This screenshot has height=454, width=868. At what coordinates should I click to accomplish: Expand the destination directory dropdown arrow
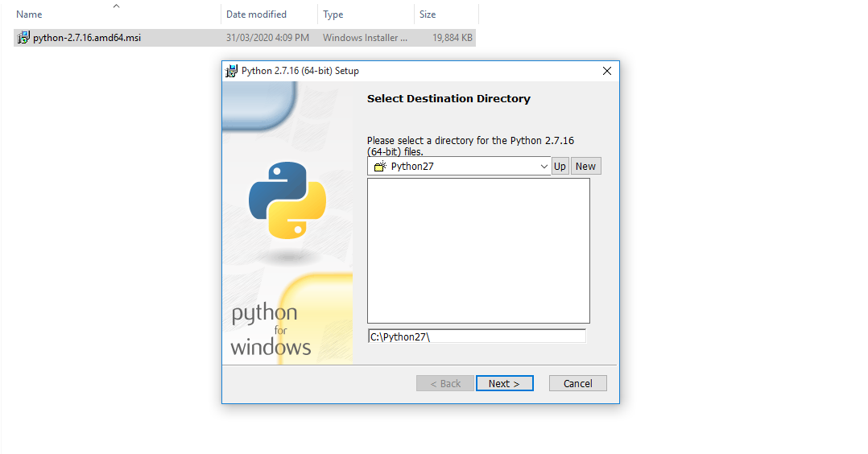click(544, 167)
